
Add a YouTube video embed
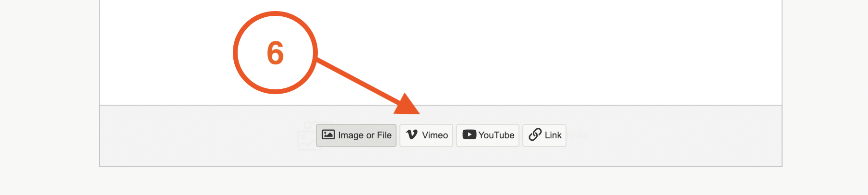click(487, 135)
